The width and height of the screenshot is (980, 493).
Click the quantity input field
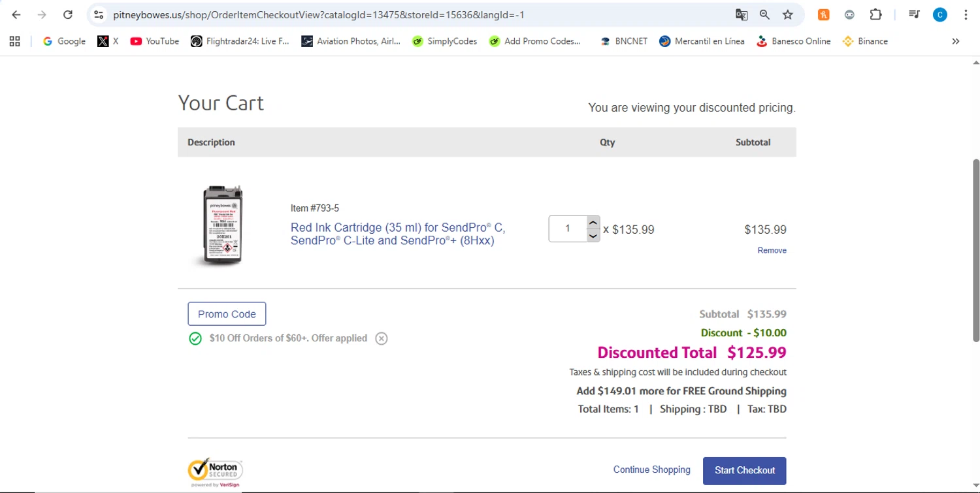tap(568, 229)
